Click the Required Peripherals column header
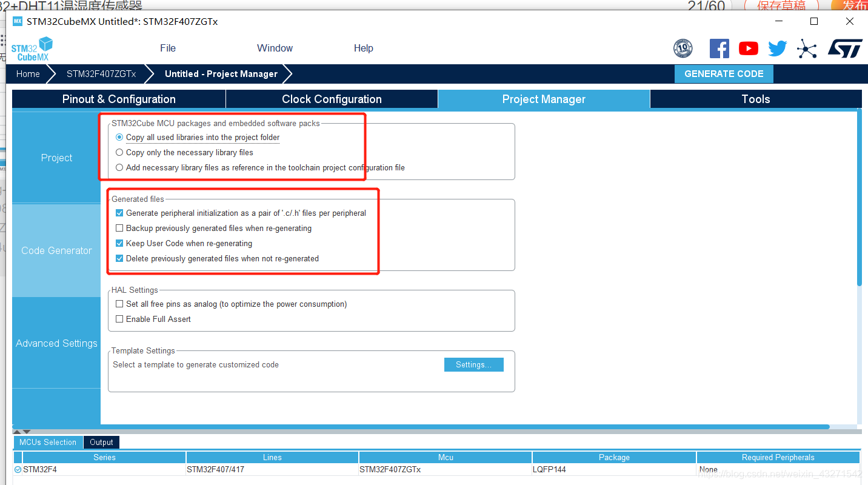Image resolution: width=868 pixels, height=485 pixels. 778,458
